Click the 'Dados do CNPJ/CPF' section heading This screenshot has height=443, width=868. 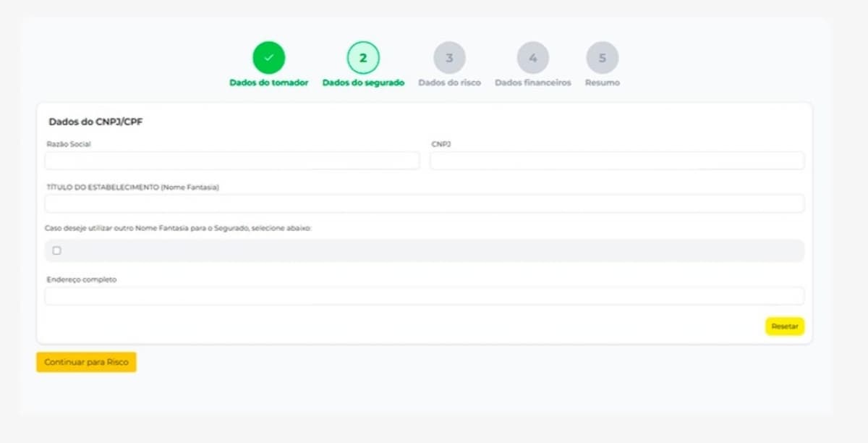[x=95, y=122]
